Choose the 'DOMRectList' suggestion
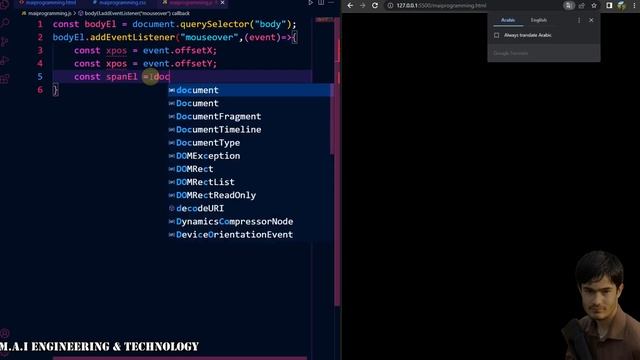The width and height of the screenshot is (640, 360). click(x=250, y=182)
